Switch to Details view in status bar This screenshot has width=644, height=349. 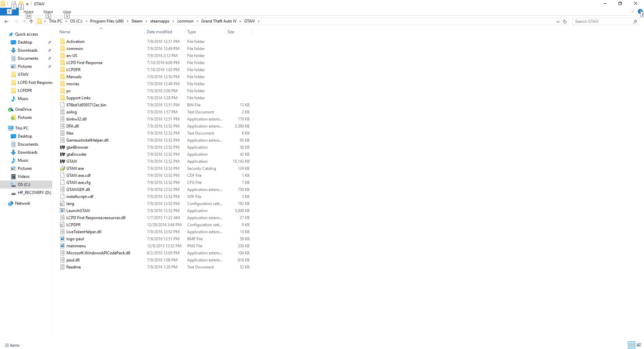[x=632, y=345]
